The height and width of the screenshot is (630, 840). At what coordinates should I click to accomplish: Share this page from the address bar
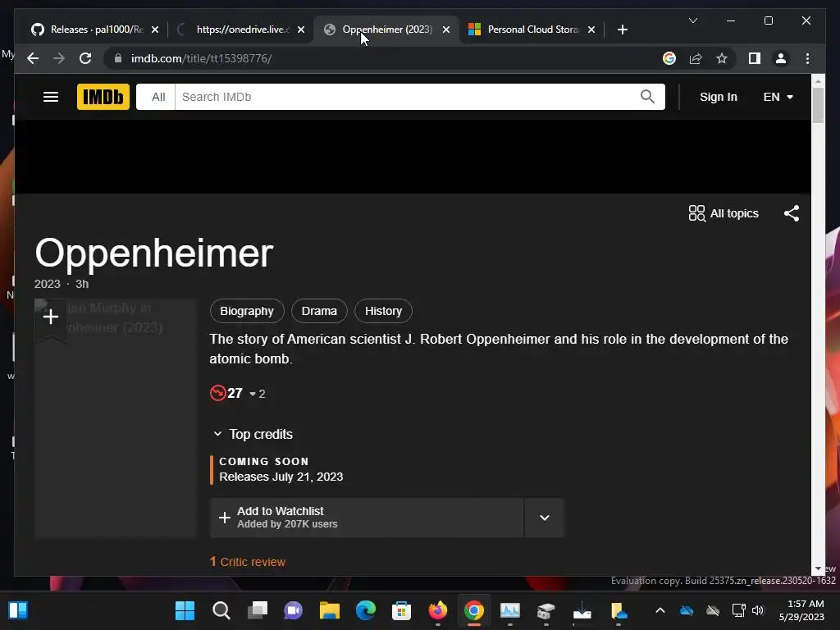(696, 58)
